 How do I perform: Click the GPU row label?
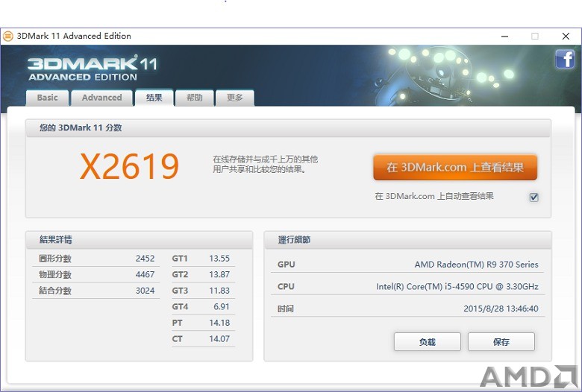click(x=287, y=265)
